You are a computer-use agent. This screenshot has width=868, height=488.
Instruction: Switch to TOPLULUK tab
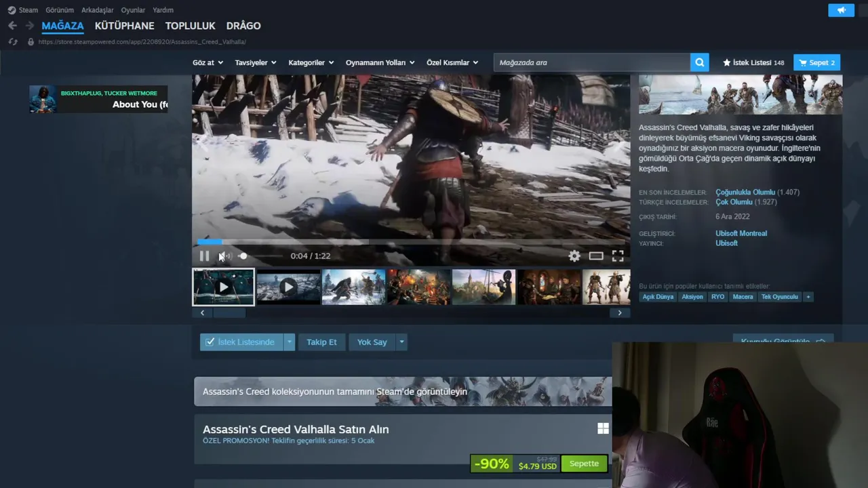191,26
